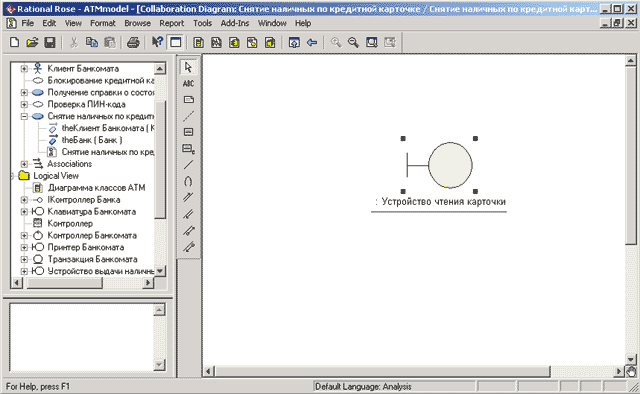The image size is (640, 394).
Task: Toggle the Browser window toolbar button
Action: click(176, 42)
